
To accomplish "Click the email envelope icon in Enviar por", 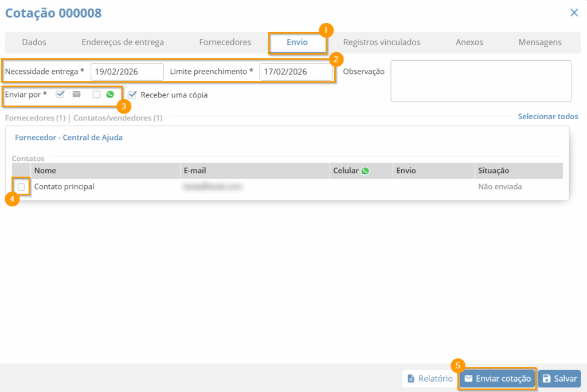I will pyautogui.click(x=76, y=95).
